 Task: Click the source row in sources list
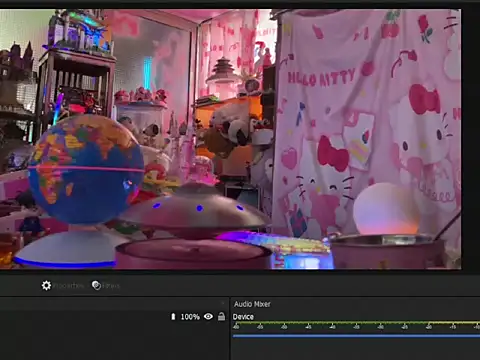(x=114, y=317)
